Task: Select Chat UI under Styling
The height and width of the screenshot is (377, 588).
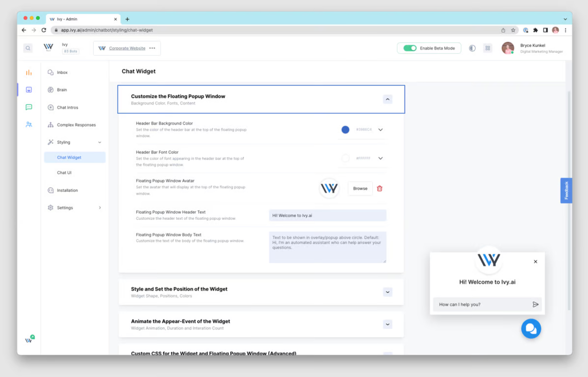Action: tap(64, 173)
